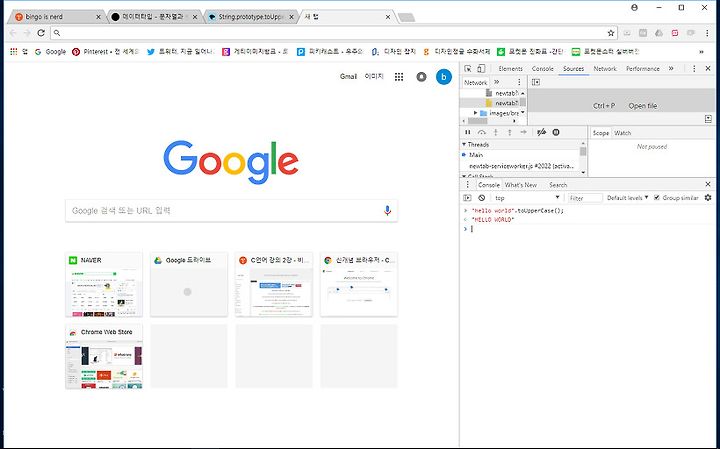This screenshot has height=449, width=720.
Task: Open the Google bookmark
Action: tap(51, 52)
